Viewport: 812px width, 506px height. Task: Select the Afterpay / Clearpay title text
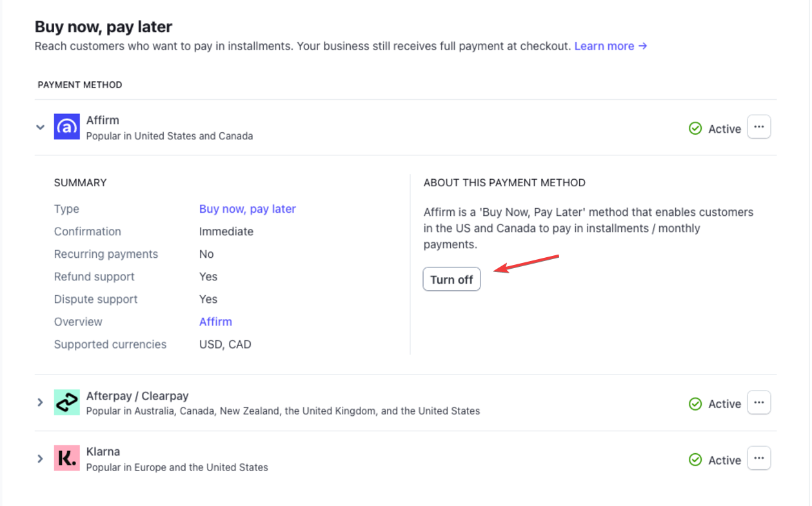click(137, 396)
